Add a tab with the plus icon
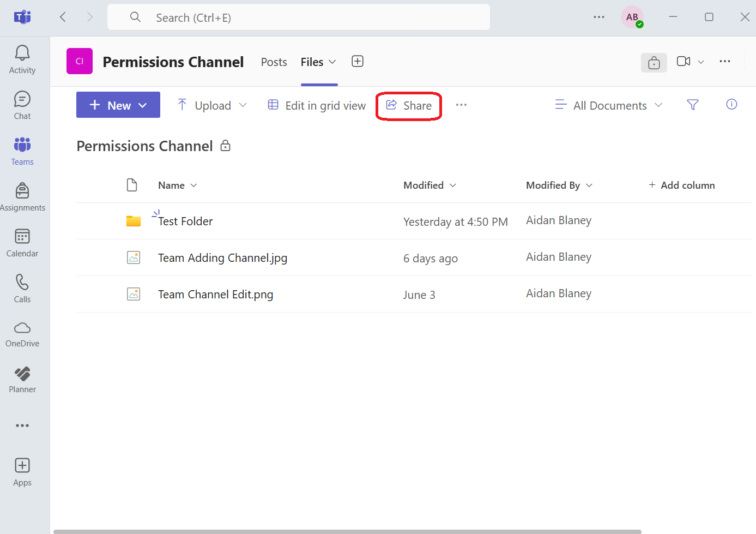This screenshot has height=534, width=756. [358, 61]
